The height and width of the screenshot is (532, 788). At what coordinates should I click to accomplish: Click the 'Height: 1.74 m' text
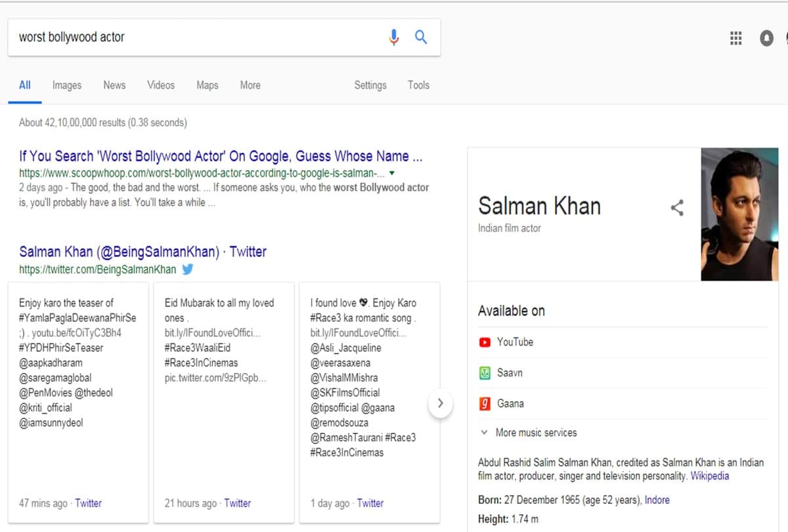point(508,520)
